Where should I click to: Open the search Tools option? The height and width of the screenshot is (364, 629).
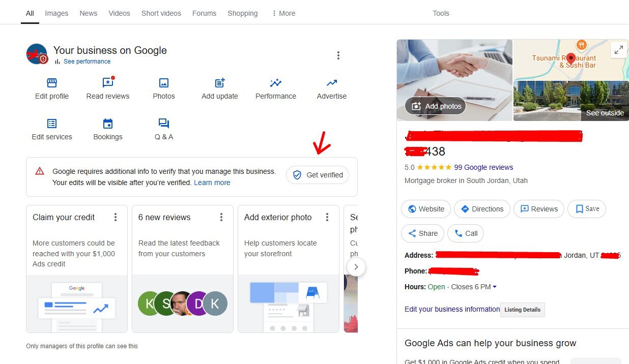pos(441,13)
